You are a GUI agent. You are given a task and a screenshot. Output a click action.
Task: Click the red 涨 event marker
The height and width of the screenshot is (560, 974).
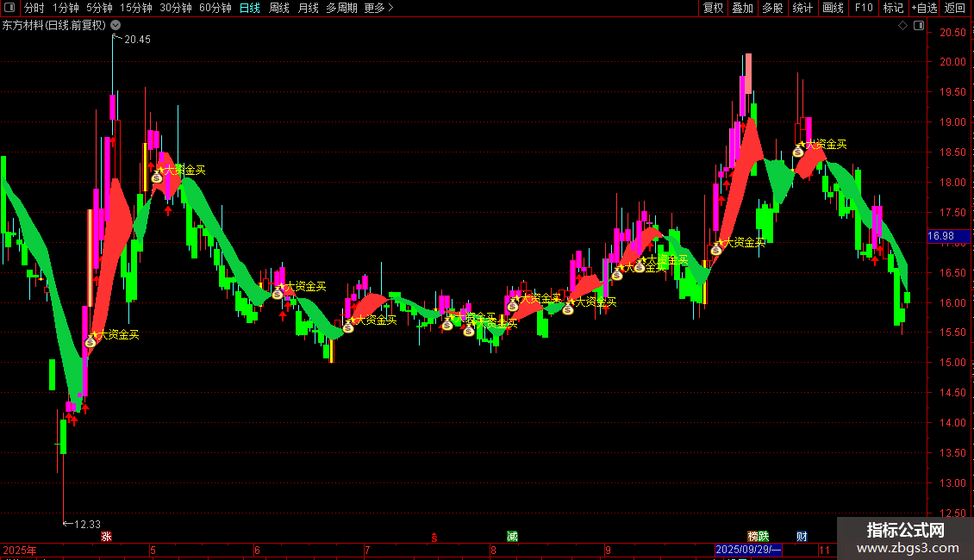[x=106, y=537]
